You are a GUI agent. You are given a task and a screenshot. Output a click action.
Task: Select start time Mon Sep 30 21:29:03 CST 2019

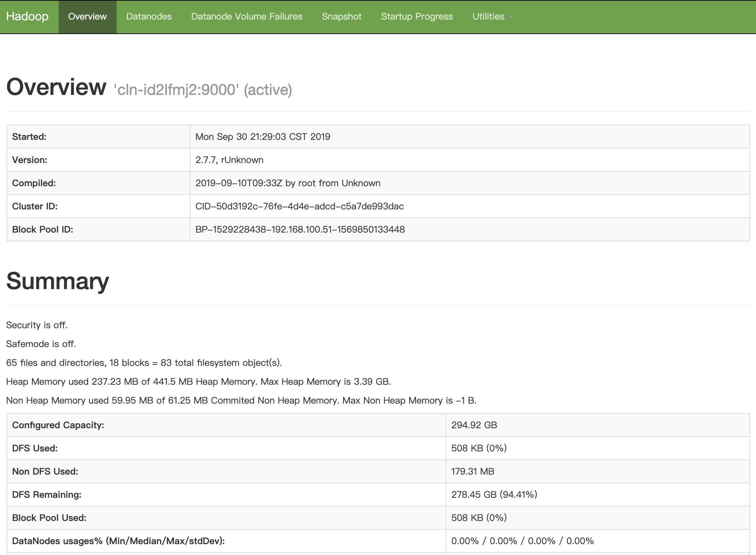click(263, 137)
